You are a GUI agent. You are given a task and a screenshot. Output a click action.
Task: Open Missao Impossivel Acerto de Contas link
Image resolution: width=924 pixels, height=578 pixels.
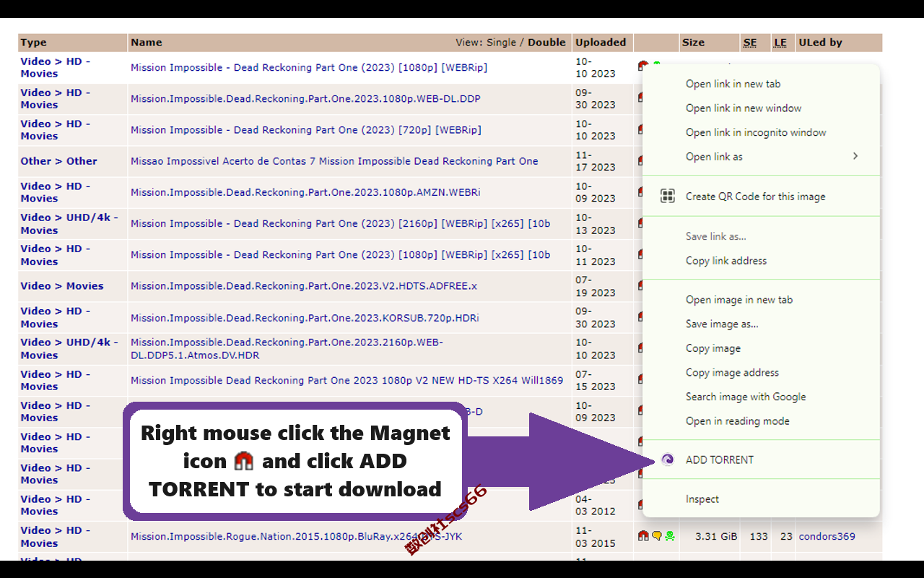click(334, 161)
